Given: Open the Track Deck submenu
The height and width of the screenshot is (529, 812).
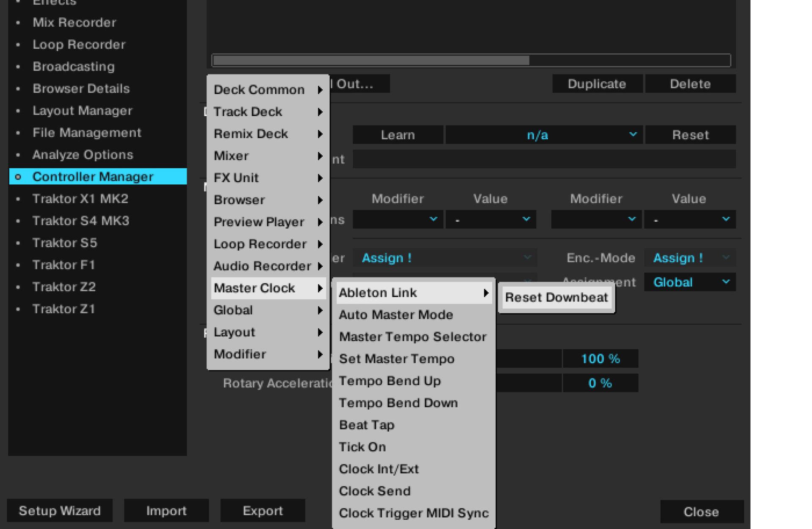Looking at the screenshot, I should pos(268,112).
